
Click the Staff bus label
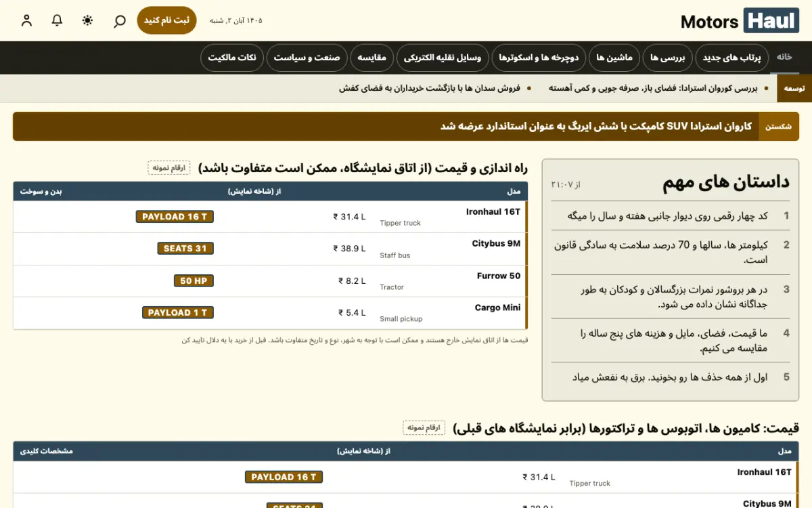tap(394, 255)
